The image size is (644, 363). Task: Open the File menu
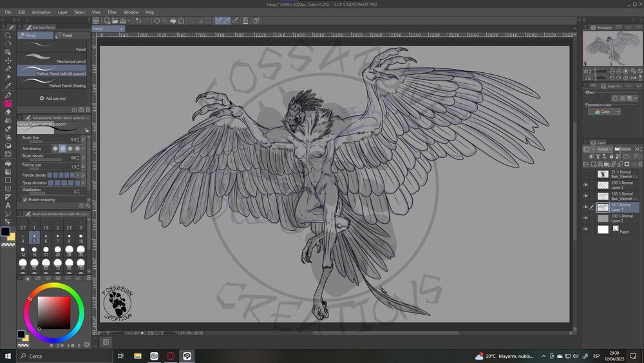(8, 12)
